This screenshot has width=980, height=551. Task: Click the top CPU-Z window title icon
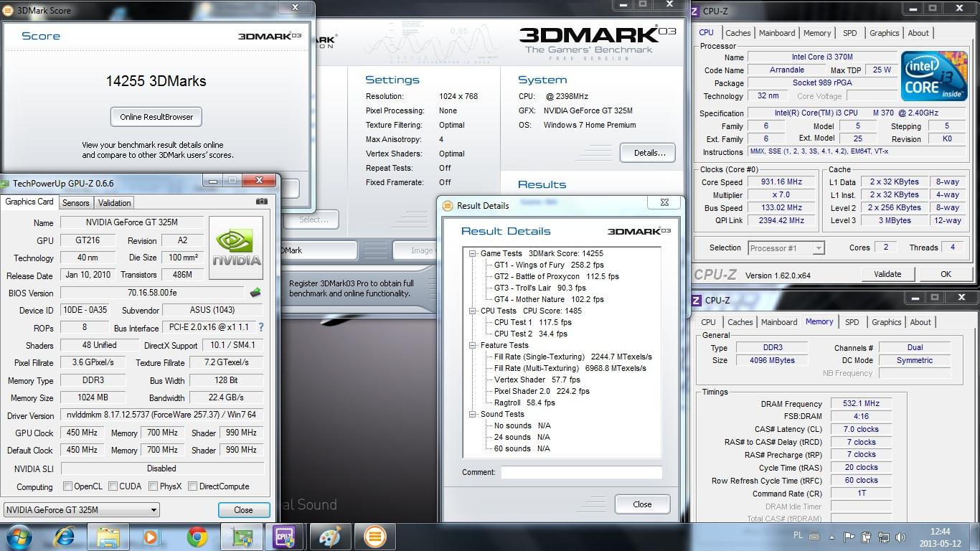(695, 11)
